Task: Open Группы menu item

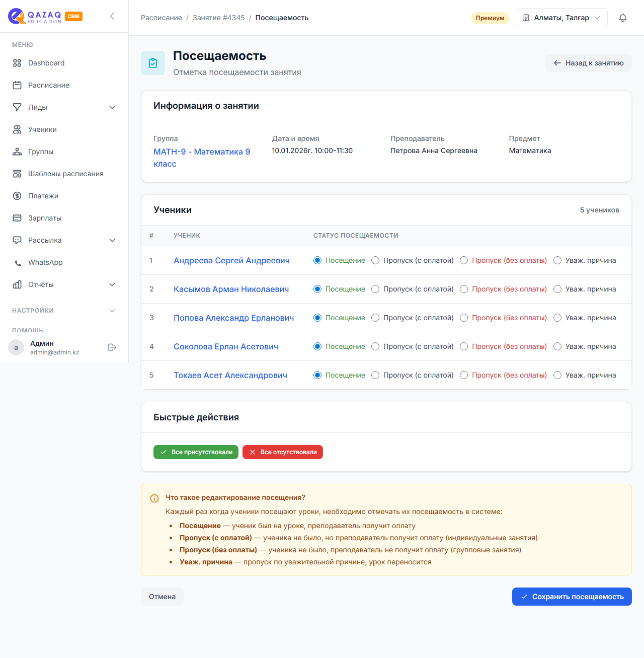Action: [x=64, y=152]
